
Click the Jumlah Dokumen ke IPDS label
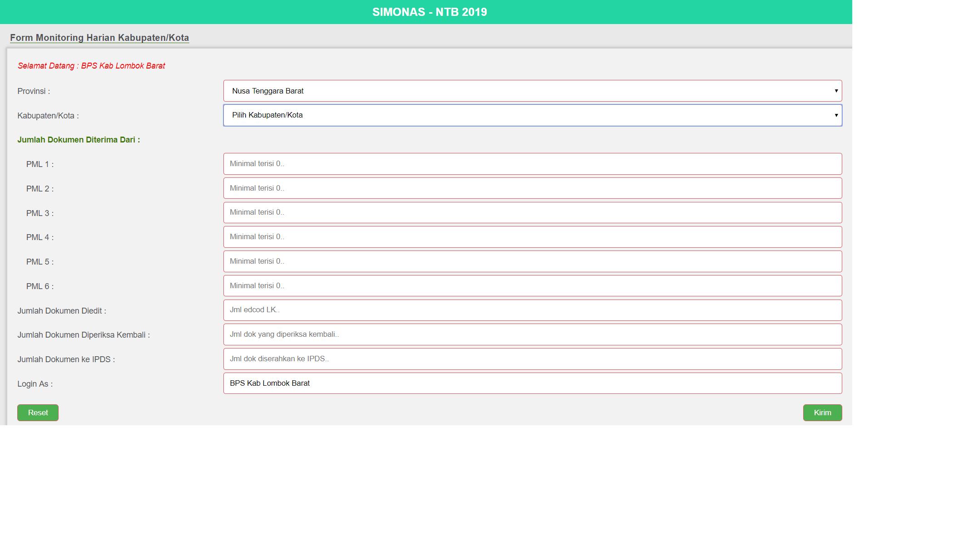pyautogui.click(x=66, y=359)
